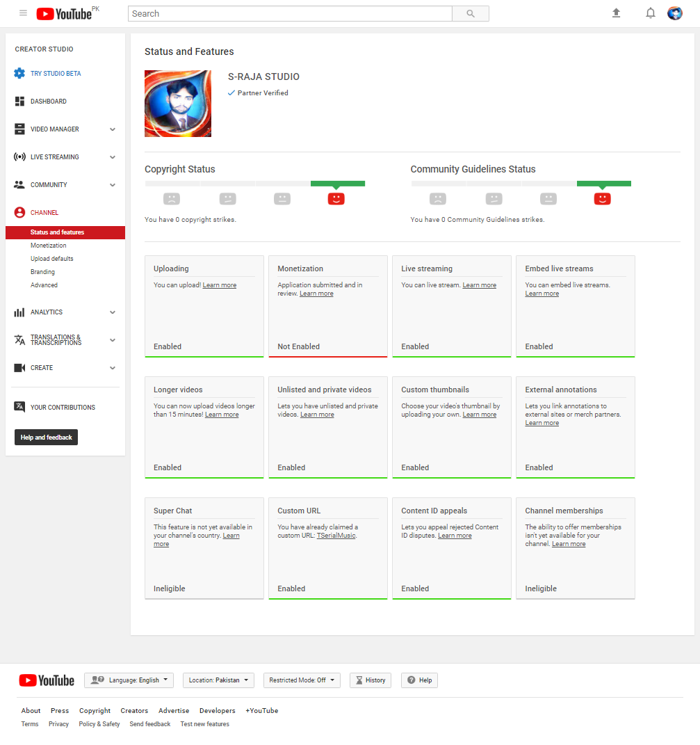Image resolution: width=700 pixels, height=745 pixels.
Task: Click the Community people icon
Action: pyautogui.click(x=19, y=184)
